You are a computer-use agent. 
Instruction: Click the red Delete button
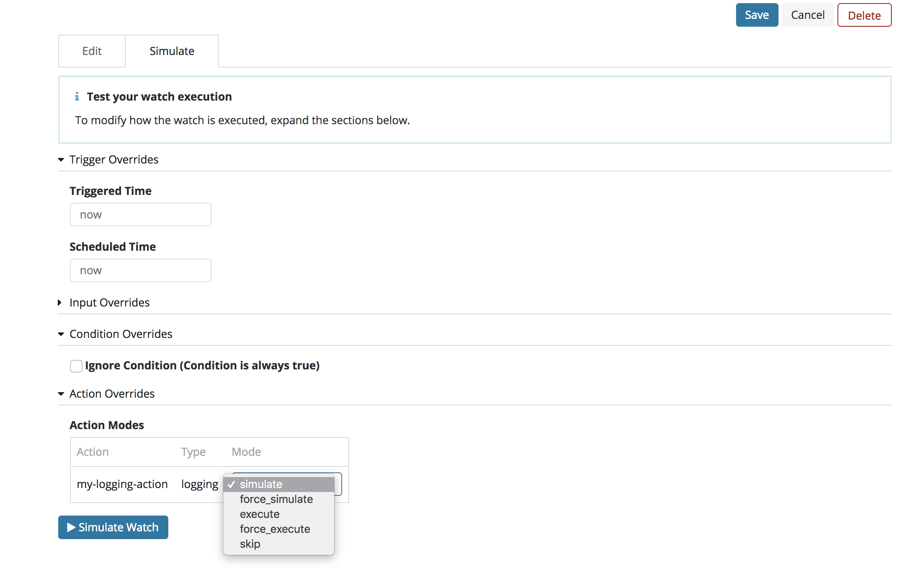point(864,15)
